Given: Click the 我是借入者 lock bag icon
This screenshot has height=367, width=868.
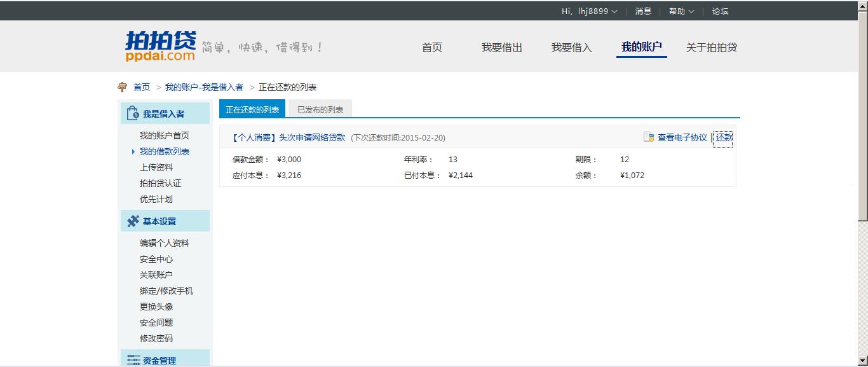Looking at the screenshot, I should tap(132, 113).
